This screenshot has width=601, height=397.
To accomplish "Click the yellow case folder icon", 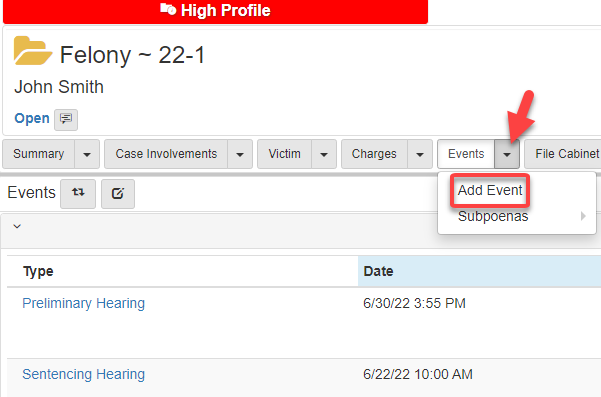I will [x=33, y=51].
